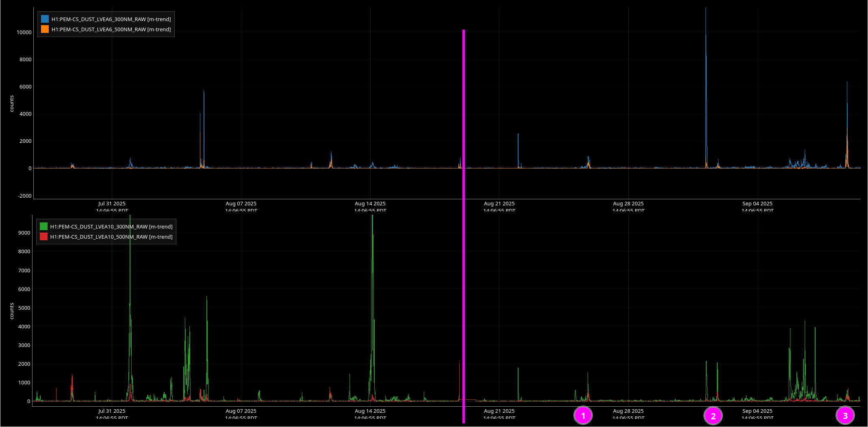Screen dimensions: 868x427
Task: Click the orange LVEA6_500NM legend color box
Action: (45, 29)
